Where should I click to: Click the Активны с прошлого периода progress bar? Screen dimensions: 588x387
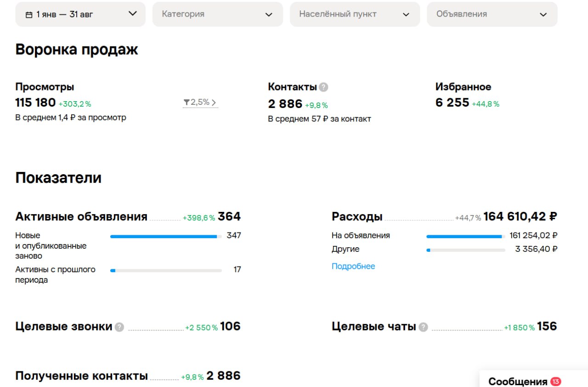(x=166, y=271)
